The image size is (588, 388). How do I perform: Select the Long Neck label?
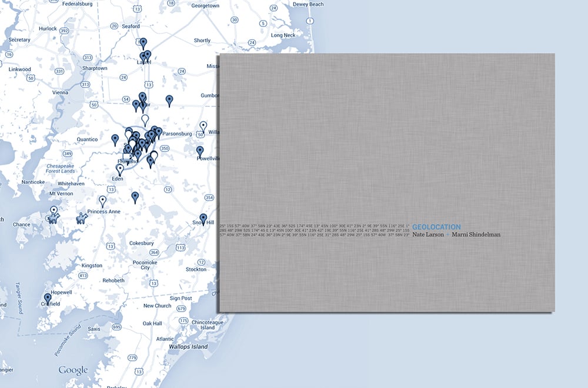point(283,35)
